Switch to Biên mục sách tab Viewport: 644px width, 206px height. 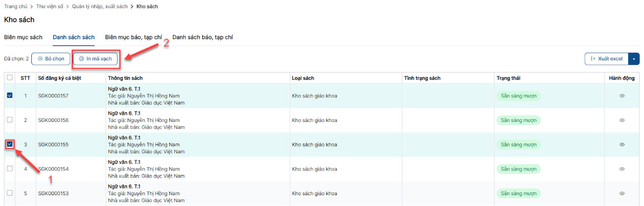(23, 37)
